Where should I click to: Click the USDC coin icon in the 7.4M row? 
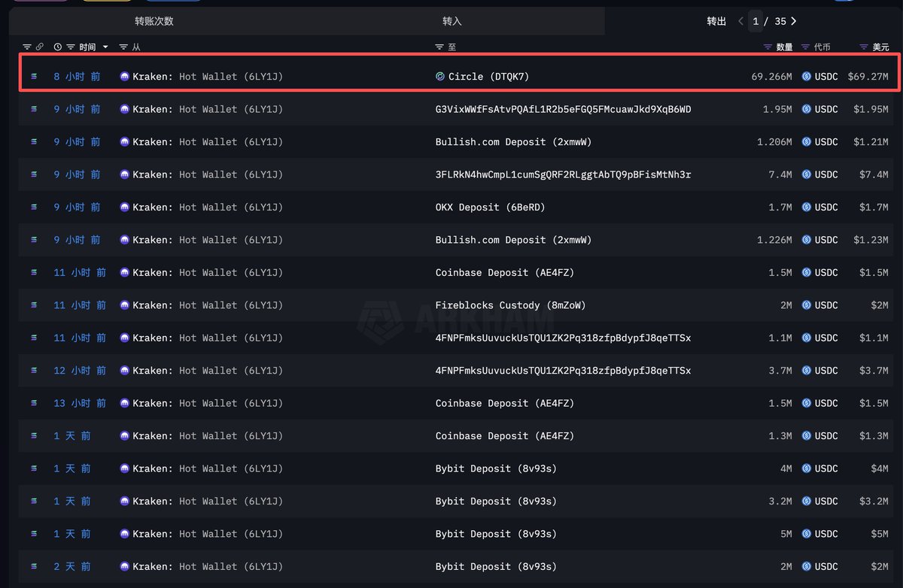(807, 174)
